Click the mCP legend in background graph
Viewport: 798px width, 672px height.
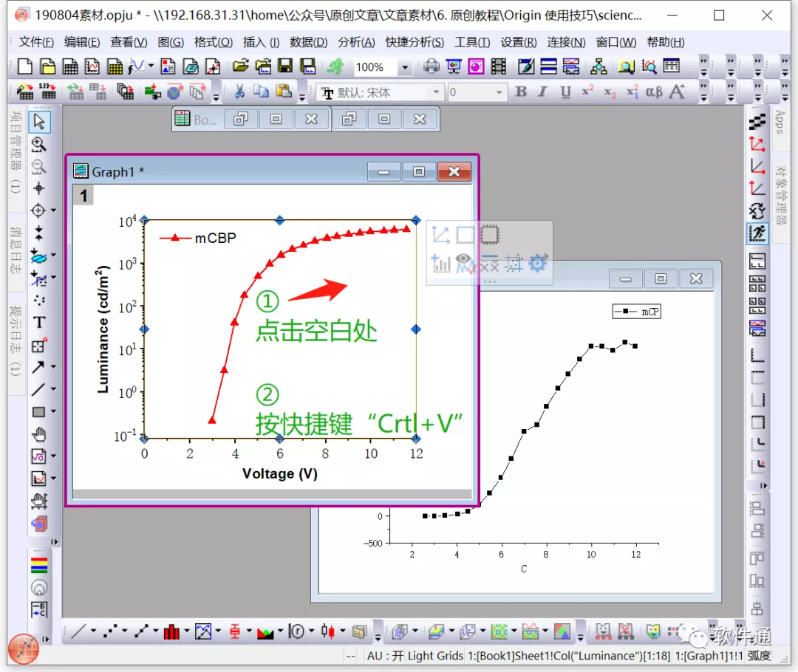(637, 312)
